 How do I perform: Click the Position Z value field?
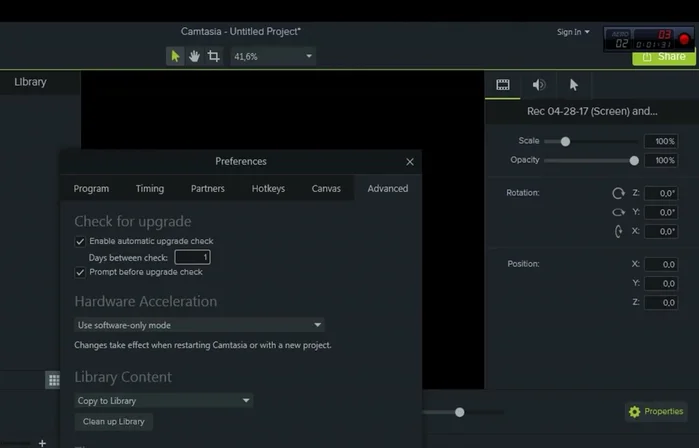(x=661, y=303)
